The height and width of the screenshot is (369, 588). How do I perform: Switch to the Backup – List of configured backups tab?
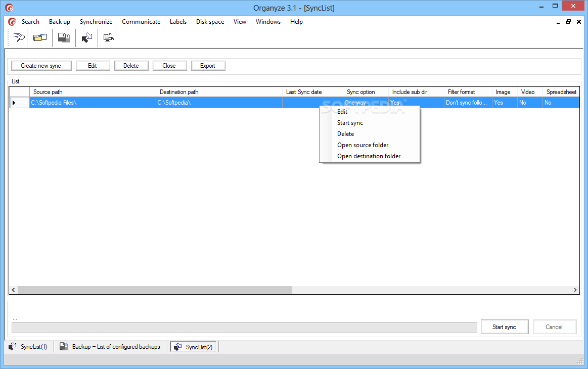(x=110, y=347)
